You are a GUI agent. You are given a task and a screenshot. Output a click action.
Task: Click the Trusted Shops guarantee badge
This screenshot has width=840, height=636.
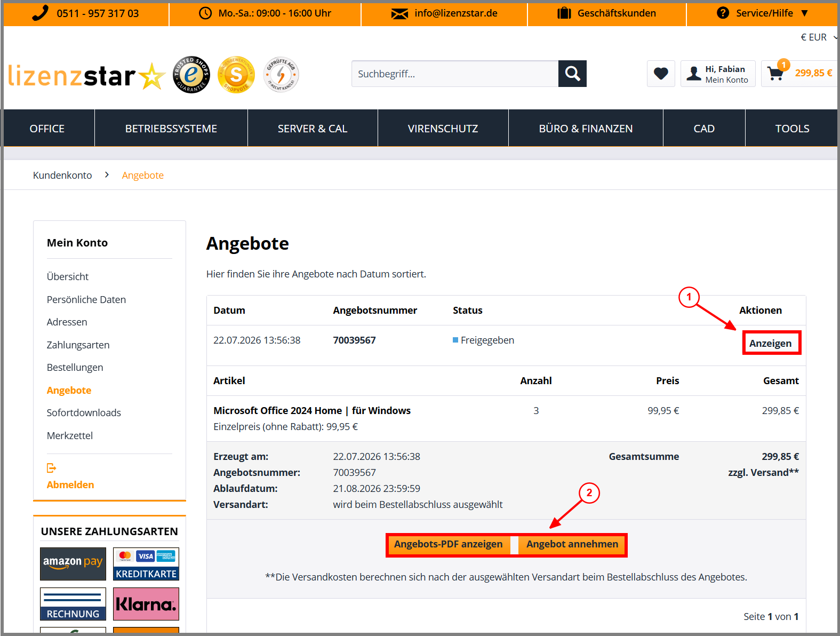[x=191, y=74]
